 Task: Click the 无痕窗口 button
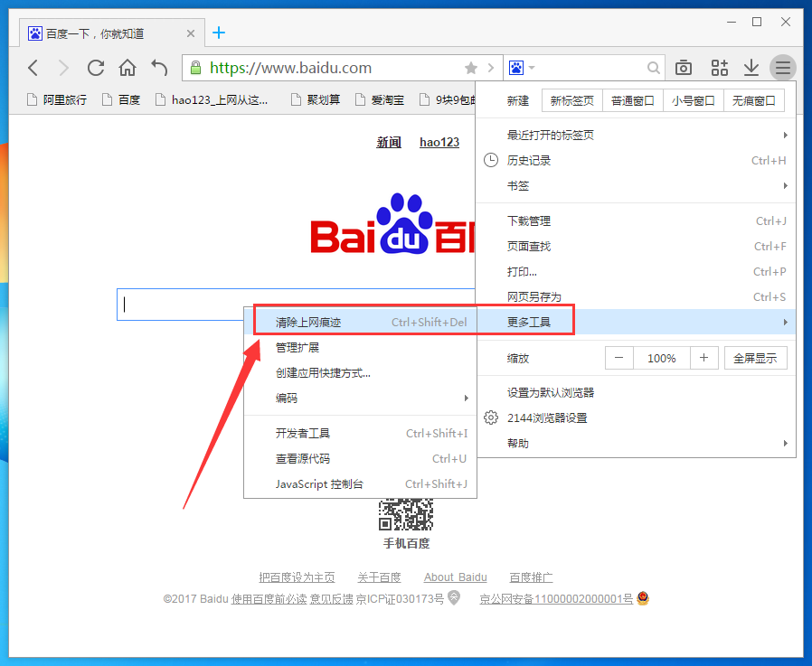(x=754, y=100)
